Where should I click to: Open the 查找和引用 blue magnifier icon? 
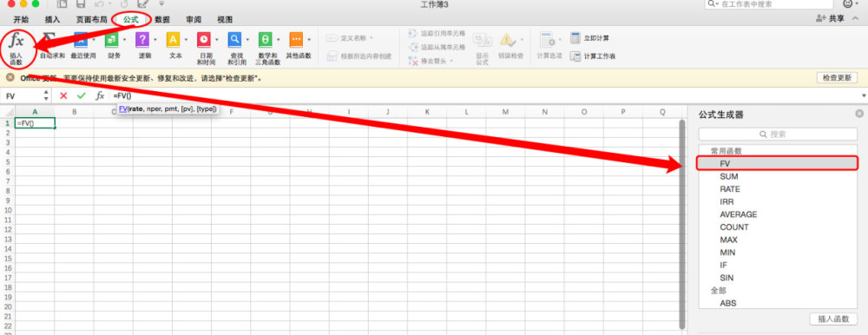235,39
